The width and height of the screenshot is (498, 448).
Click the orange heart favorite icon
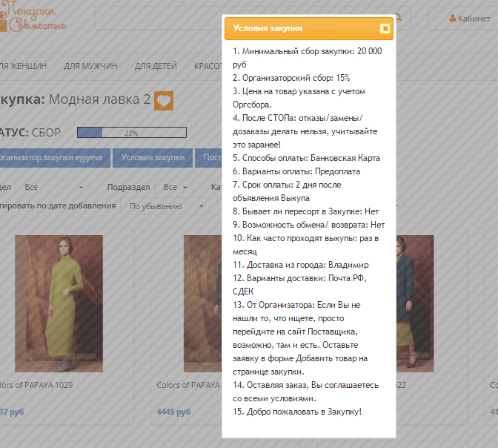pos(164,101)
